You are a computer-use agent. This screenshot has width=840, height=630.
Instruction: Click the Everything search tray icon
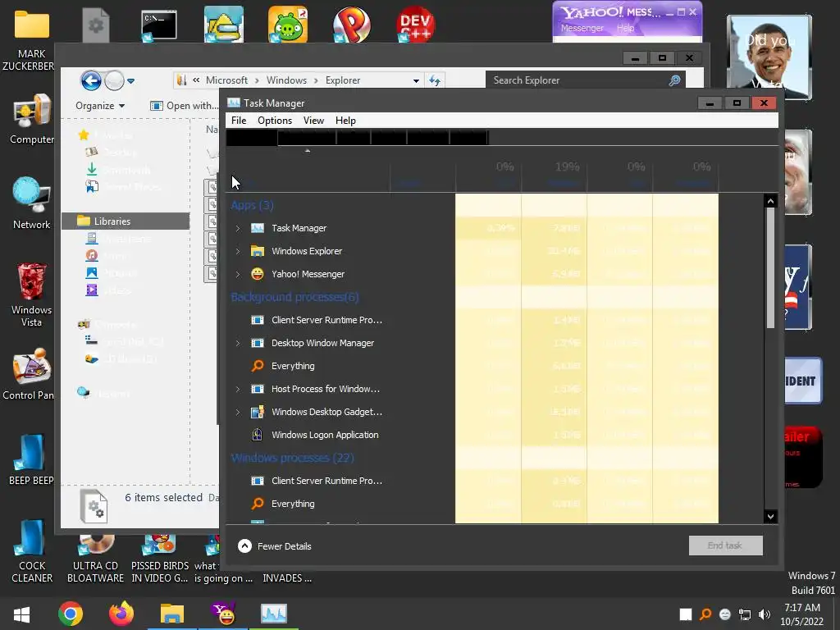[x=705, y=614]
